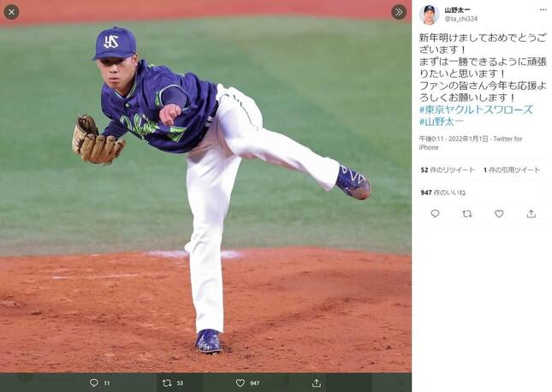Screen dimensions: 552x392
Task: Click the reply icon in sidebar
Action: (x=435, y=213)
